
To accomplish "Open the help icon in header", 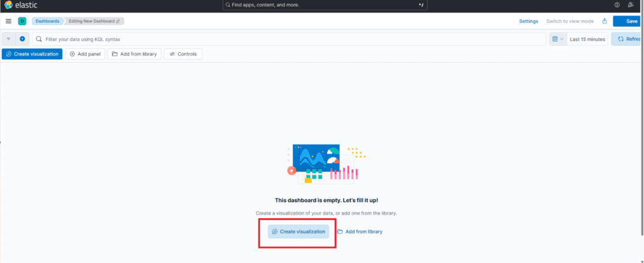I will point(617,5).
